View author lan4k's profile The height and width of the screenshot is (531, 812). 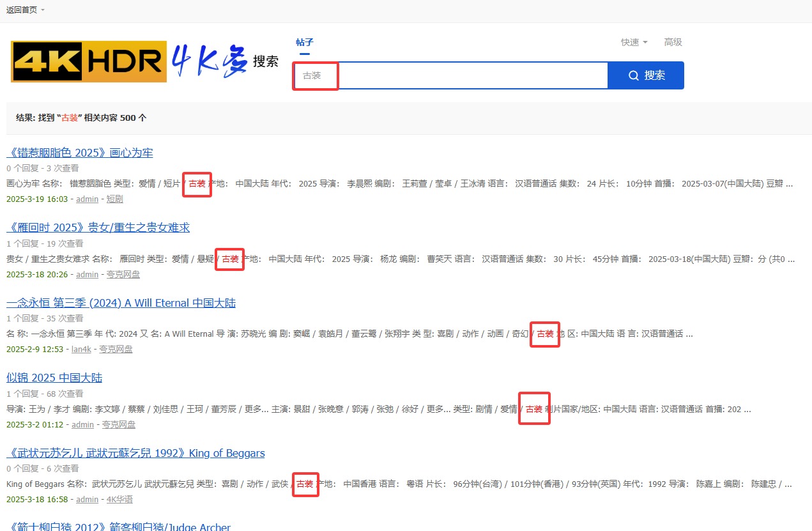click(81, 350)
